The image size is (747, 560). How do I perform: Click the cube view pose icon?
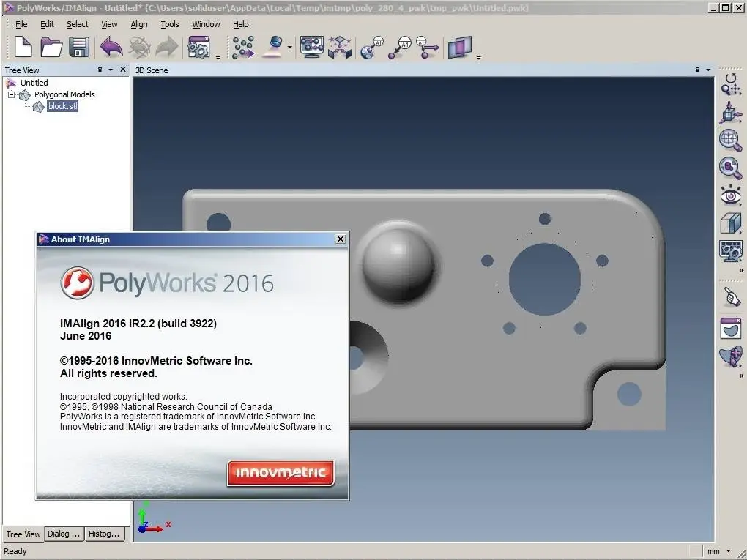coord(731,113)
